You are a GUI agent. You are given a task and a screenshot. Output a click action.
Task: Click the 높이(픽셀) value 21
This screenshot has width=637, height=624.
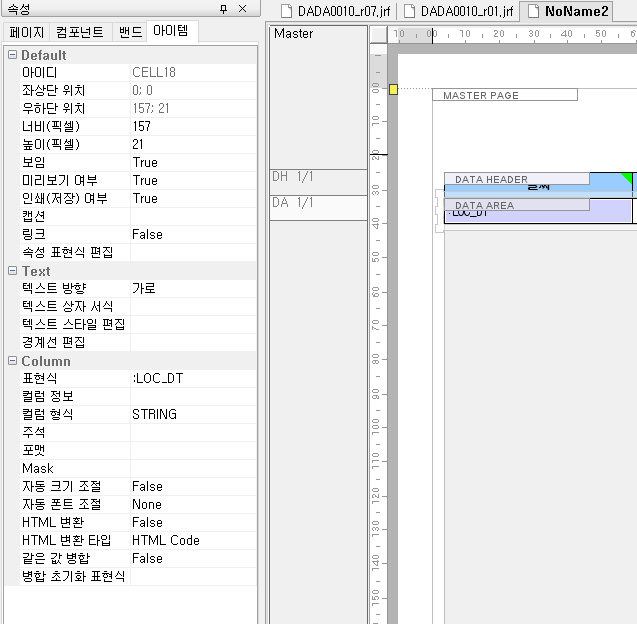coord(193,144)
